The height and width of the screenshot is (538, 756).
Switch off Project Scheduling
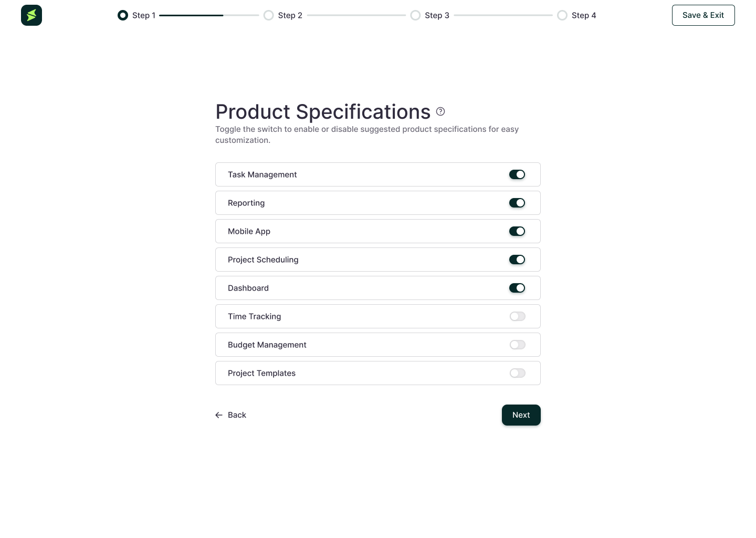[517, 260]
